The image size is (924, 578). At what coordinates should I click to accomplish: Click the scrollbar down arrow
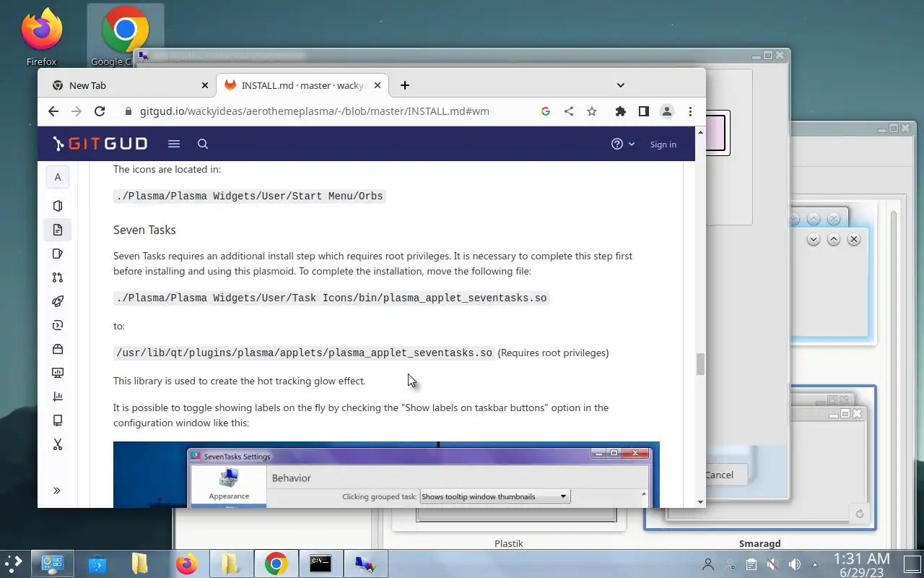pos(700,502)
